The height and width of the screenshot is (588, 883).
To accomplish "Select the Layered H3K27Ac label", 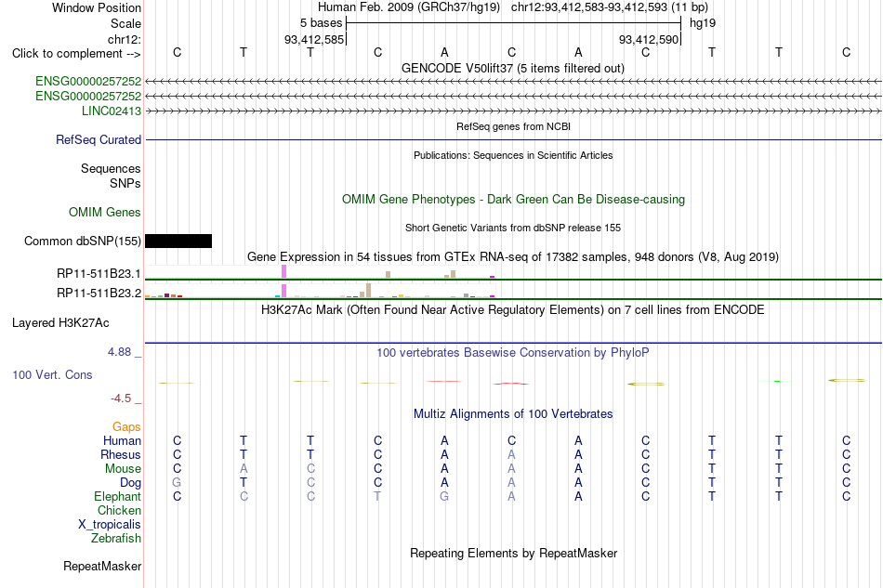I will click(60, 323).
